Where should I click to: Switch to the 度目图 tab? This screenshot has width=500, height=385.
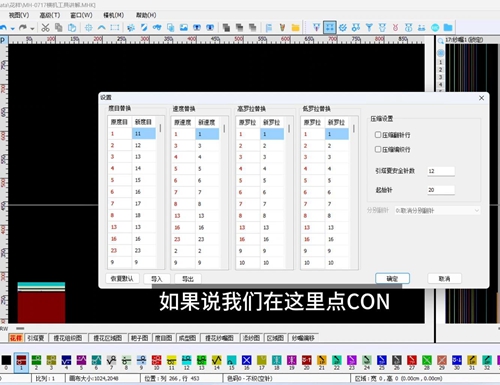(163, 338)
